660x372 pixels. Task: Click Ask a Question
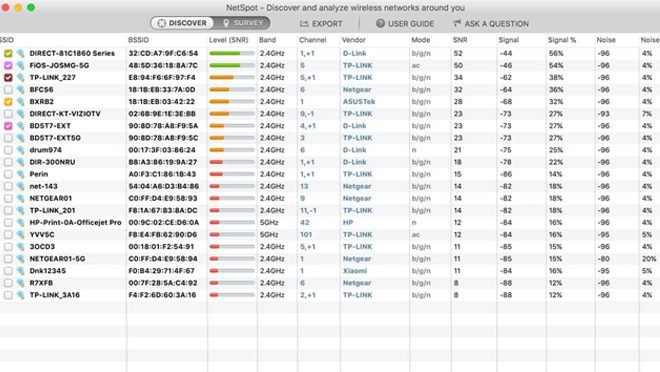[491, 24]
